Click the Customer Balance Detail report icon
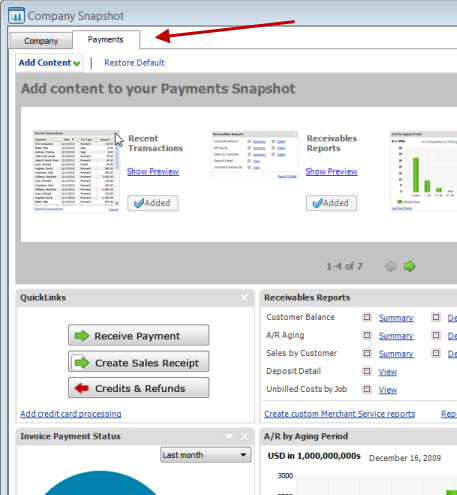This screenshot has height=495, width=457. (436, 317)
